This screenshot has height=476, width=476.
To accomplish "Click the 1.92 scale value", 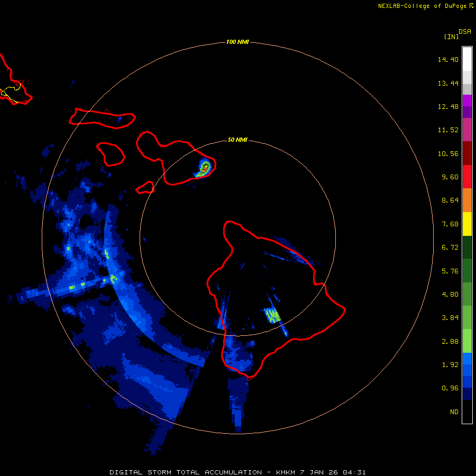I will pyautogui.click(x=450, y=365).
